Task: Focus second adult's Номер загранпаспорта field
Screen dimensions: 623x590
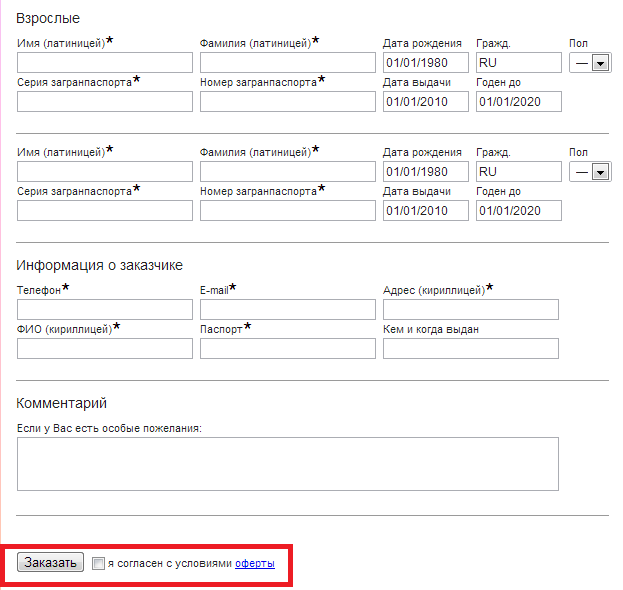Action: 288,211
